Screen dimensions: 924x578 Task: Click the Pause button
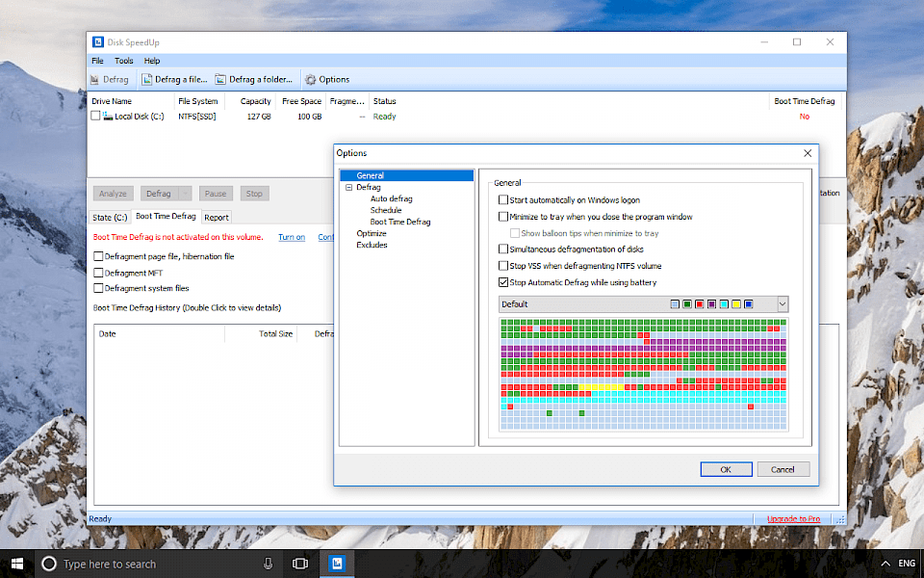pos(216,194)
